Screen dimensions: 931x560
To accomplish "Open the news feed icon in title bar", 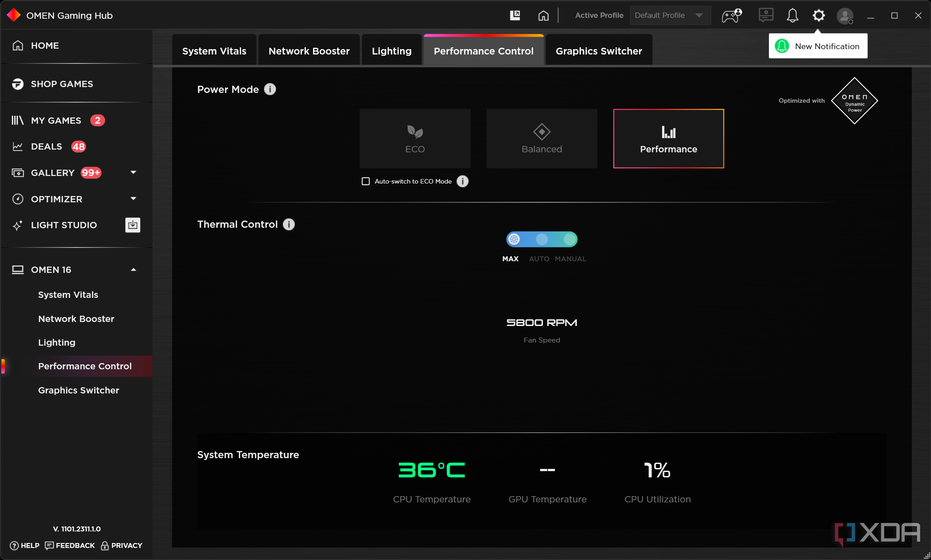I will [x=515, y=16].
